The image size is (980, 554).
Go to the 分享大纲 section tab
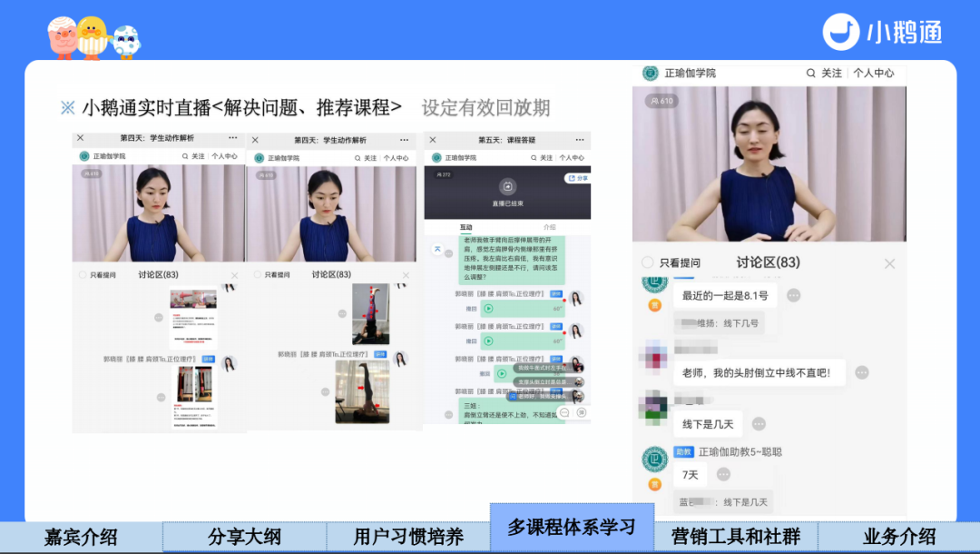(244, 537)
